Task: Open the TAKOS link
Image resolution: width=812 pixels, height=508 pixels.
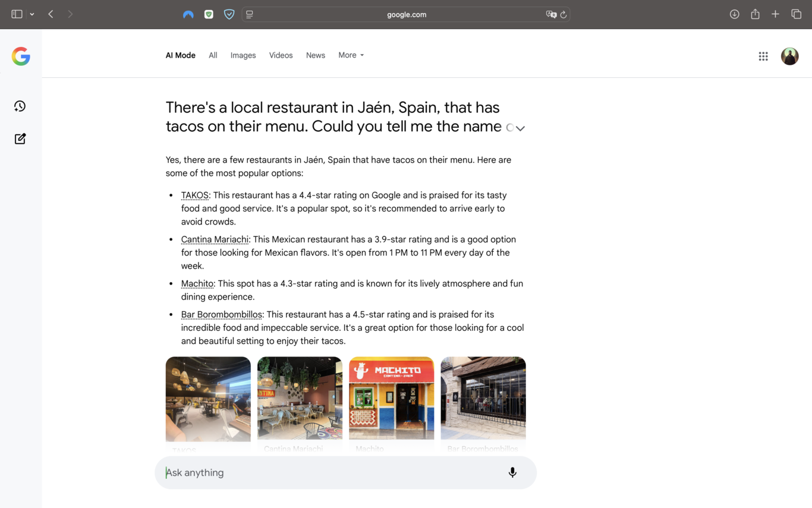Action: pos(195,195)
